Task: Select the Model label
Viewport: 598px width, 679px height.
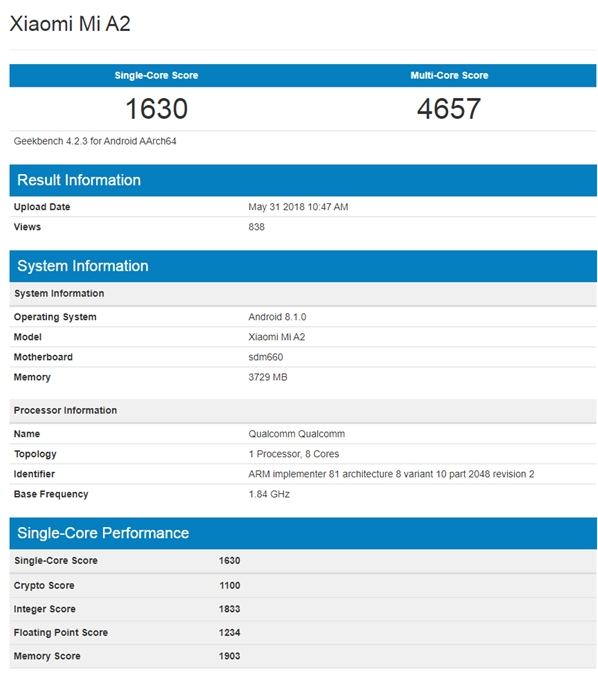Action: tap(27, 337)
